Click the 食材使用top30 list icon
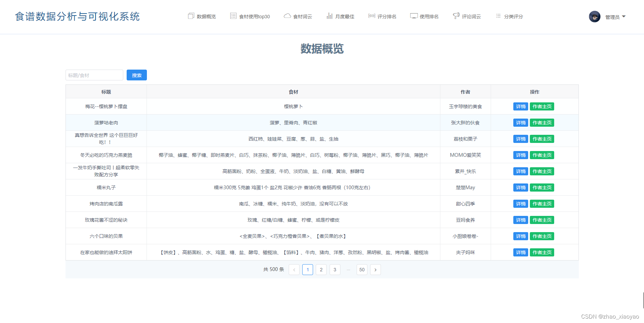This screenshot has width=644, height=323. pos(233,16)
